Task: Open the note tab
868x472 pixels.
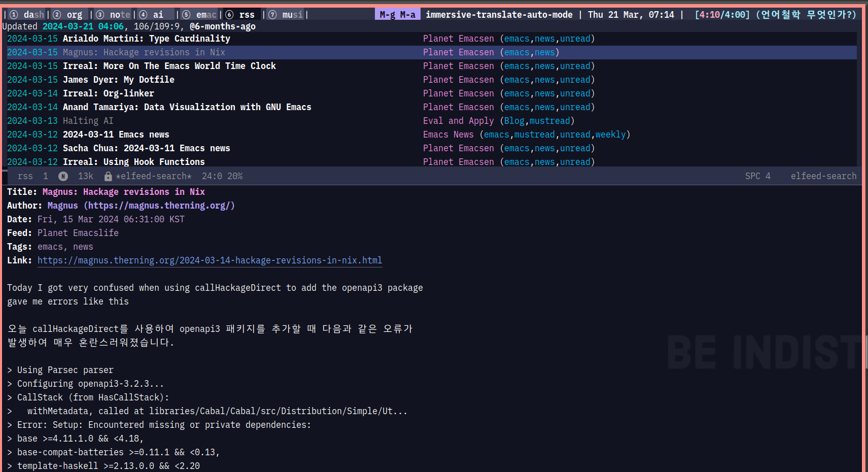Action: tap(113, 15)
